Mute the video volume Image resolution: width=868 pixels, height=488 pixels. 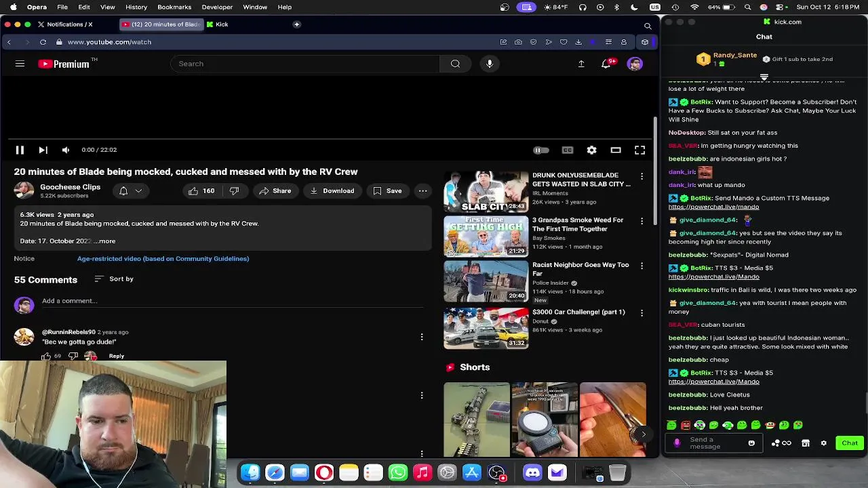[66, 150]
